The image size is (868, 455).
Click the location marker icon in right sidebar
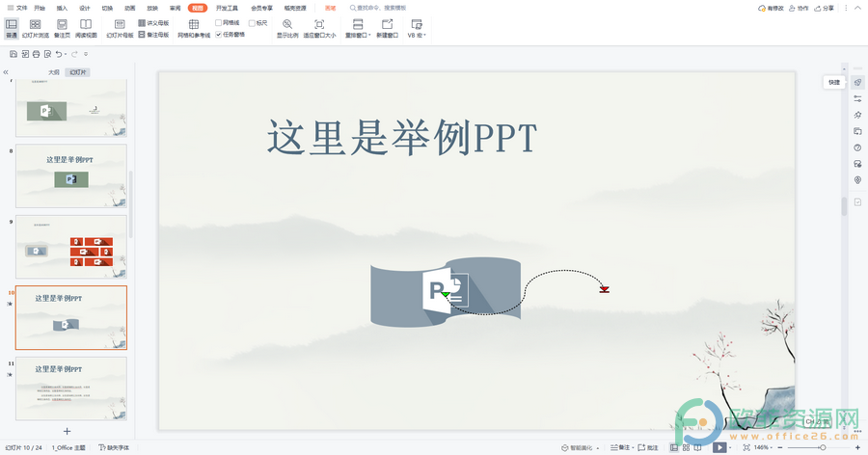pos(857,180)
